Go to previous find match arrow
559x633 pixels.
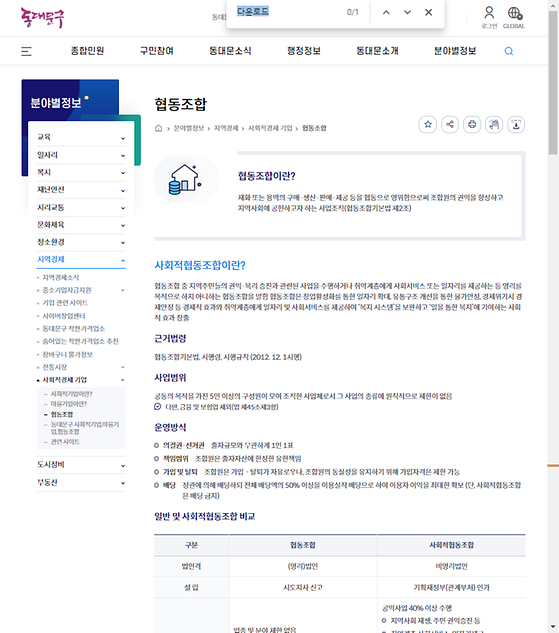click(386, 13)
